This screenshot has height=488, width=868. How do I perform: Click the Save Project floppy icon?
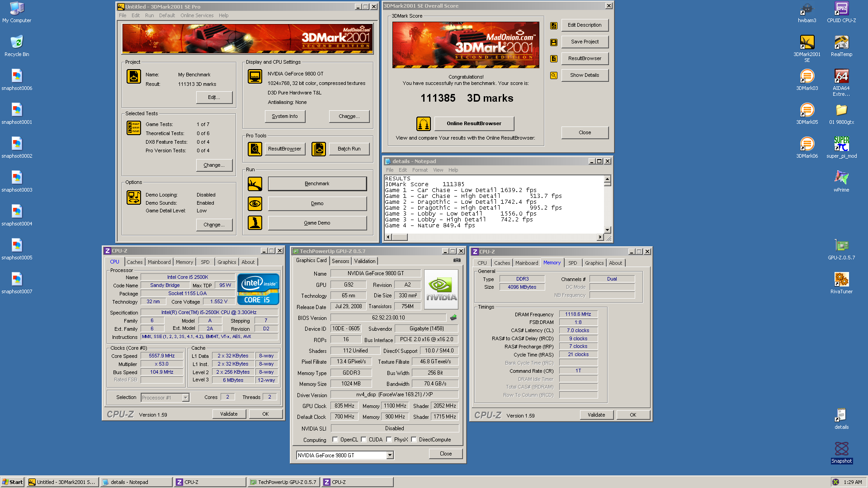[x=553, y=42]
